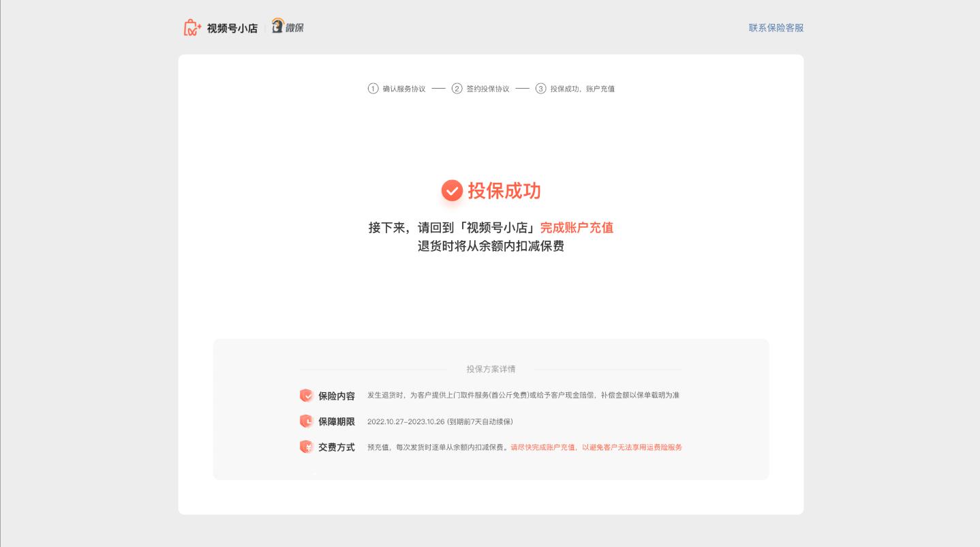Select step circle 1 确认服务协议

click(373, 89)
